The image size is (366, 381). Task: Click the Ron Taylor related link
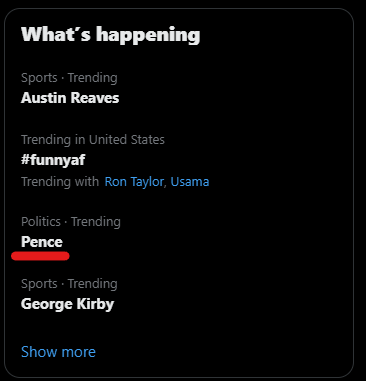(x=134, y=182)
